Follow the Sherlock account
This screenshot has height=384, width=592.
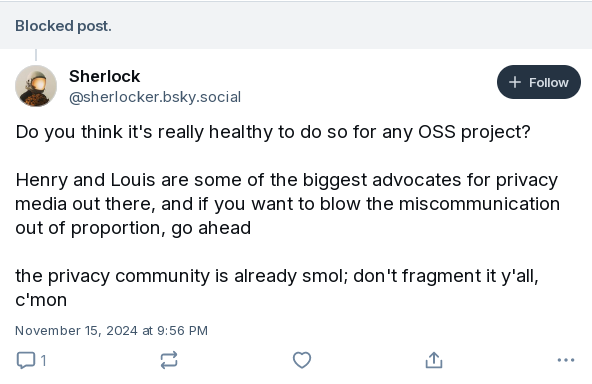(x=539, y=82)
